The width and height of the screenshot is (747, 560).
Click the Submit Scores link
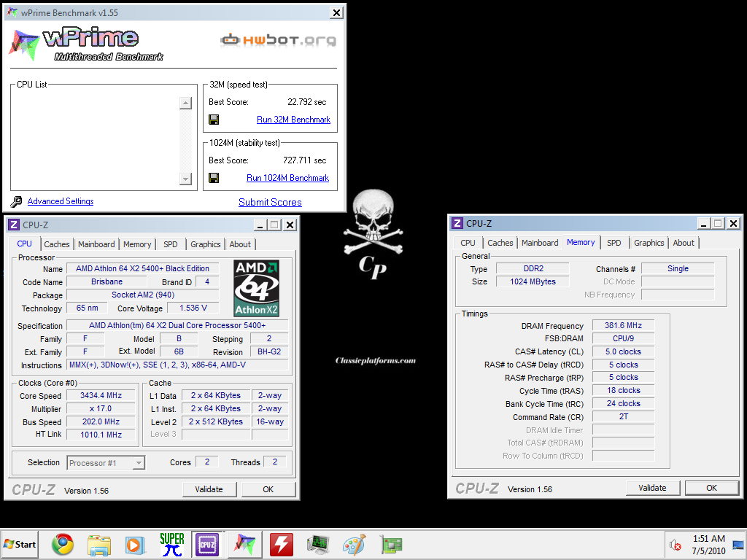coord(270,203)
